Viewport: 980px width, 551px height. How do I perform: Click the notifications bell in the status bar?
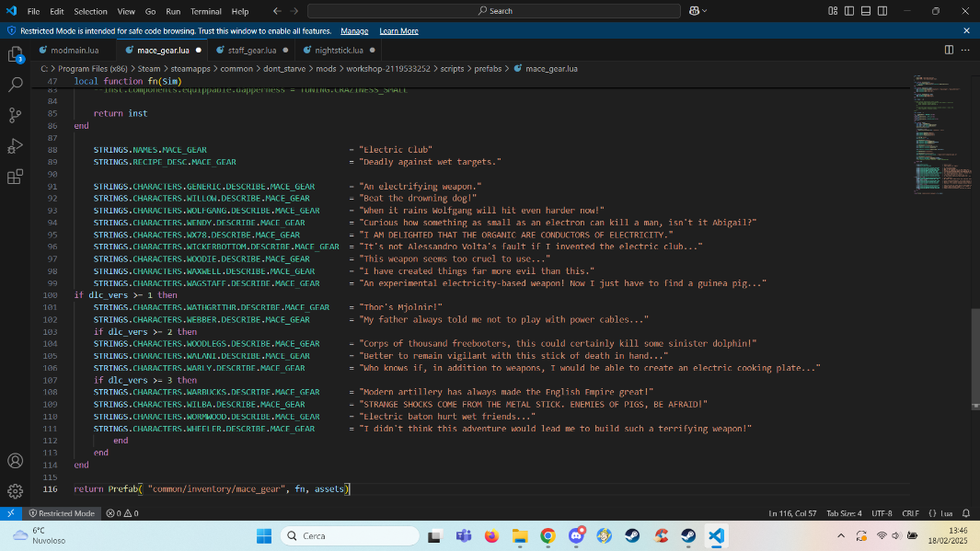click(964, 513)
